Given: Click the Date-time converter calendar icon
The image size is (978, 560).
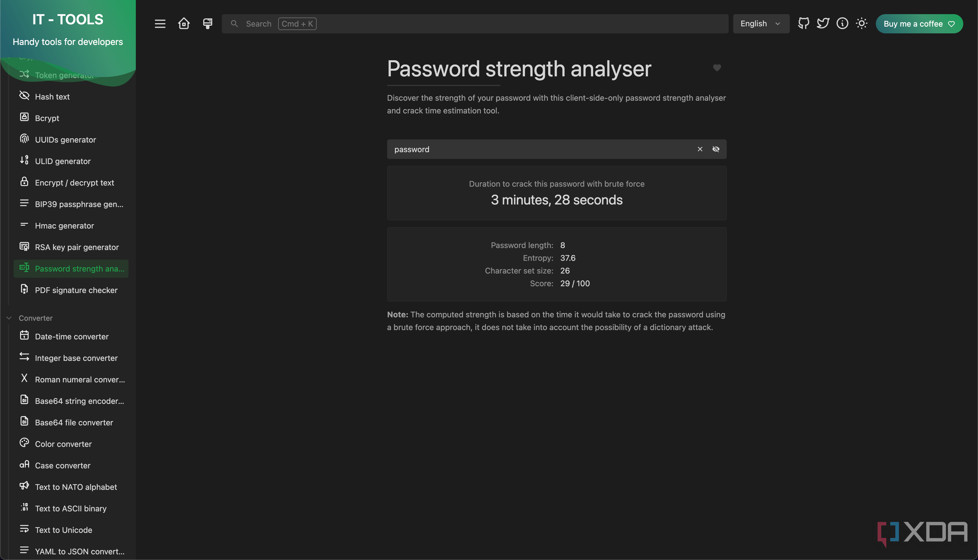Looking at the screenshot, I should click(24, 335).
